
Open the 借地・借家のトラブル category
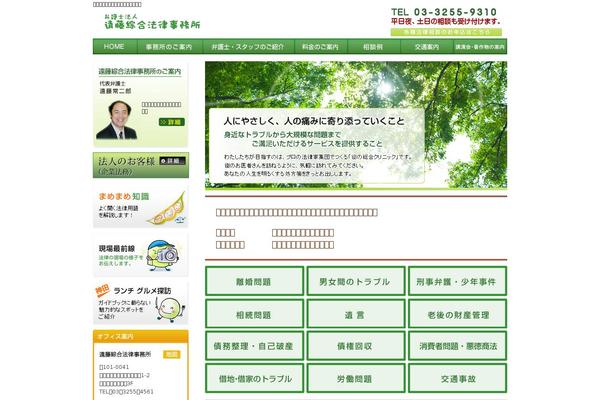pos(254,379)
